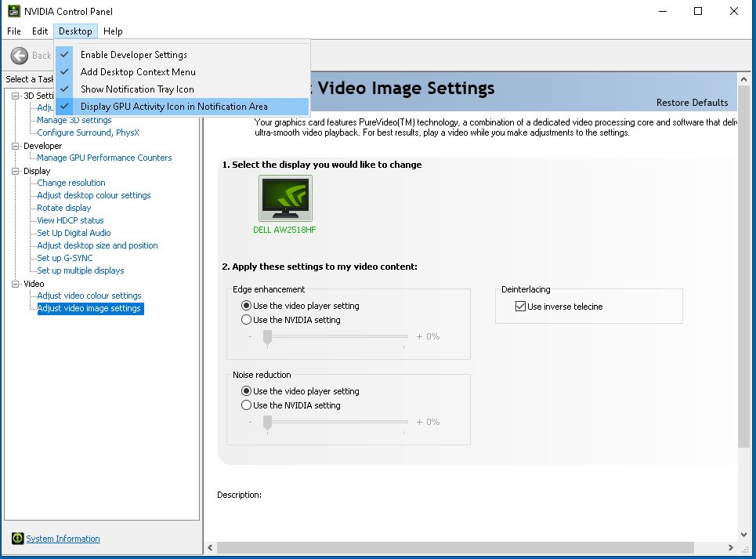Image resolution: width=756 pixels, height=559 pixels.
Task: Click the 'Deinterlacing' group label
Action: click(526, 289)
